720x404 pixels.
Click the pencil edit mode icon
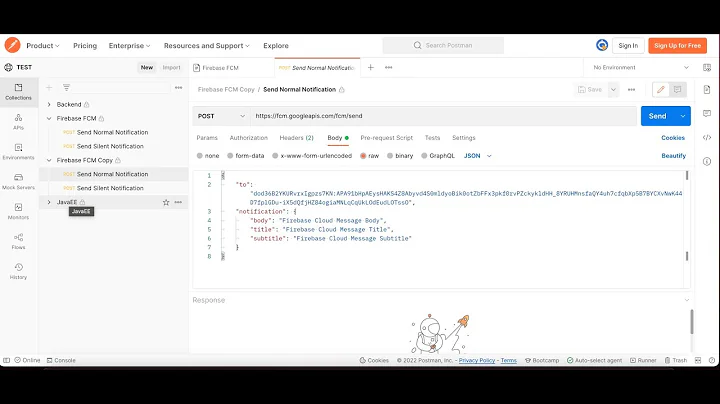coord(661,90)
